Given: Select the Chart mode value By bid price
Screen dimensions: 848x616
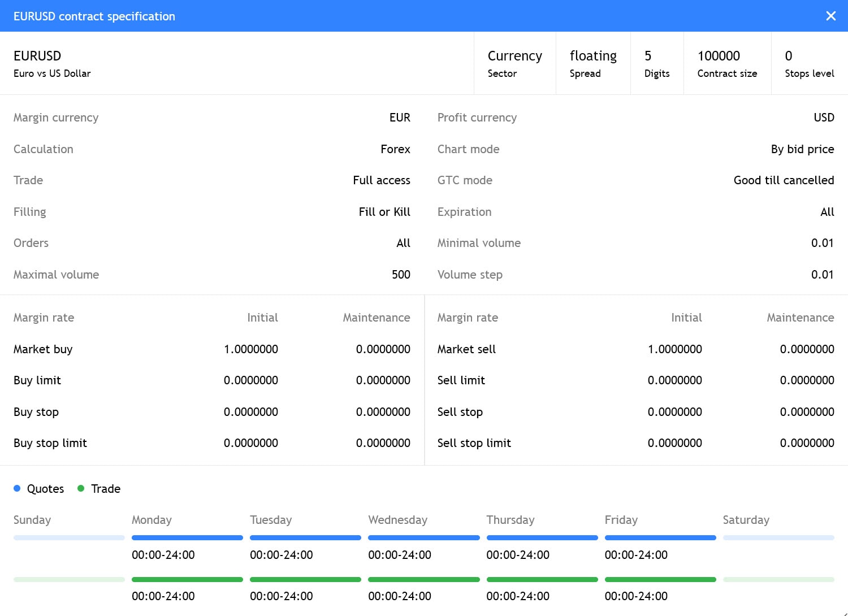Looking at the screenshot, I should coord(802,149).
